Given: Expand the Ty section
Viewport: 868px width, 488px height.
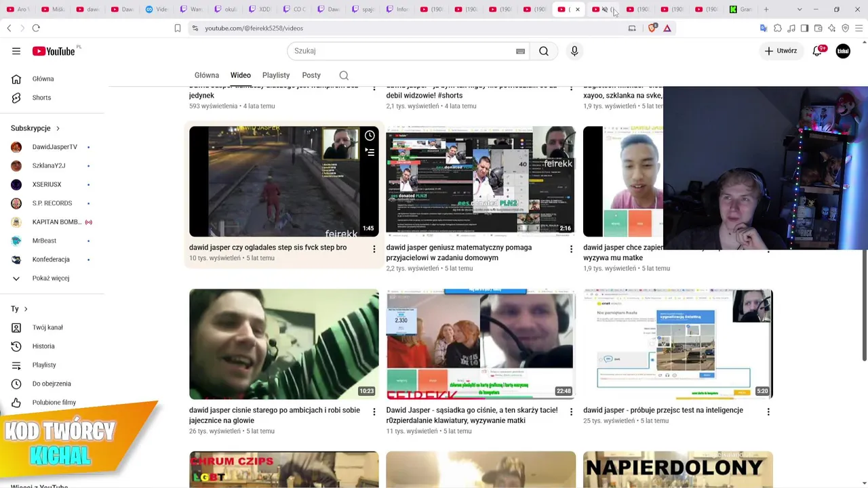Looking at the screenshot, I should tap(19, 309).
